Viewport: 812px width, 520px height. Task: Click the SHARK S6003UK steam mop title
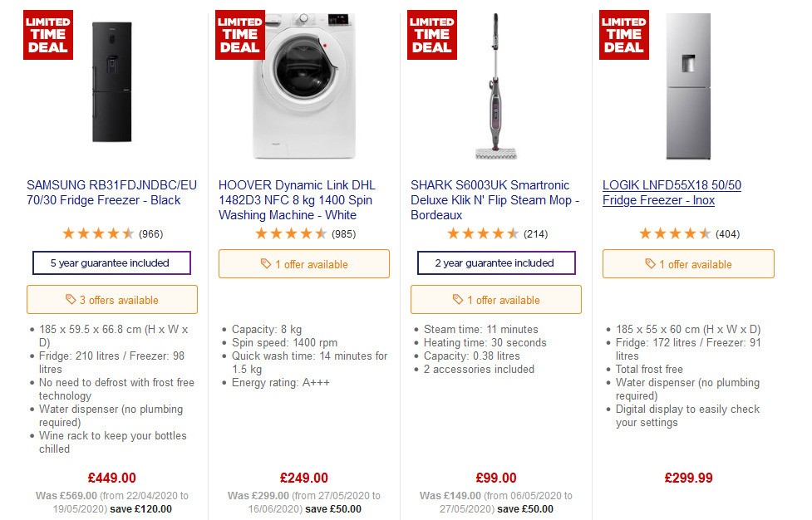pyautogui.click(x=495, y=199)
